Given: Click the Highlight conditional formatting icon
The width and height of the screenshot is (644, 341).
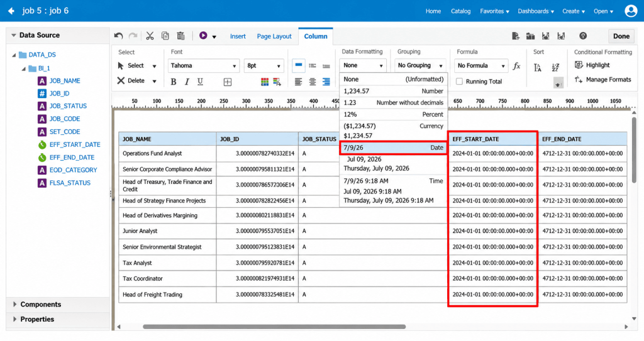Looking at the screenshot, I should coord(579,65).
